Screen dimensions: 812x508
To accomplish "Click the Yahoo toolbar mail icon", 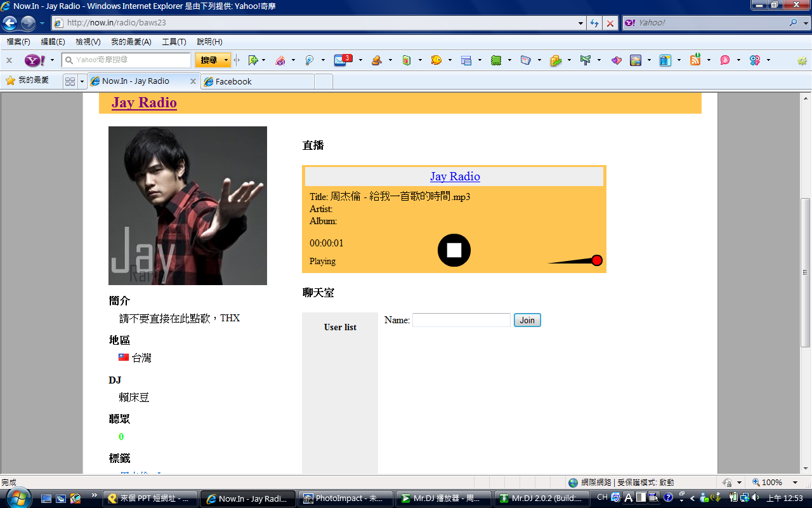I will [342, 60].
